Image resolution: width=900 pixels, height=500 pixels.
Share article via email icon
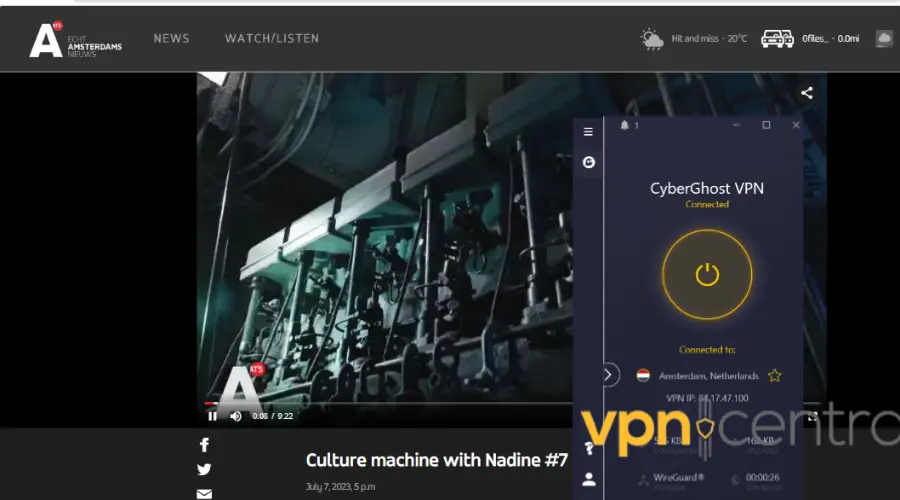tap(204, 494)
